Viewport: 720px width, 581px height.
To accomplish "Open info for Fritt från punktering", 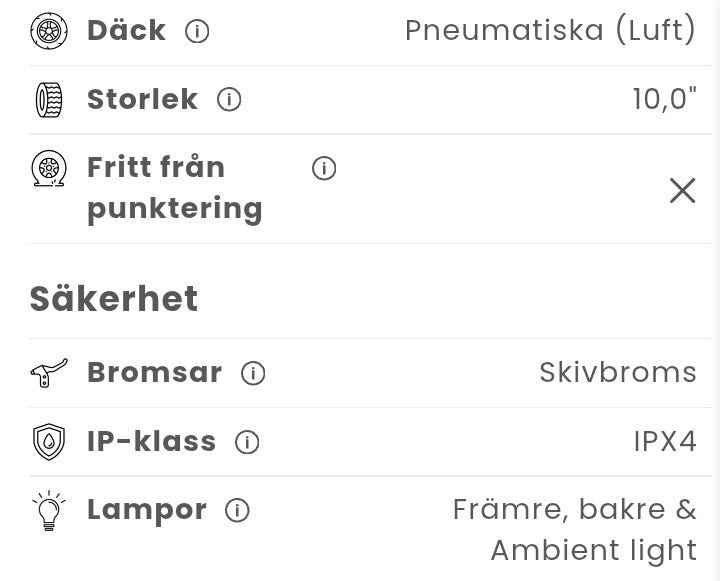I will pyautogui.click(x=323, y=168).
